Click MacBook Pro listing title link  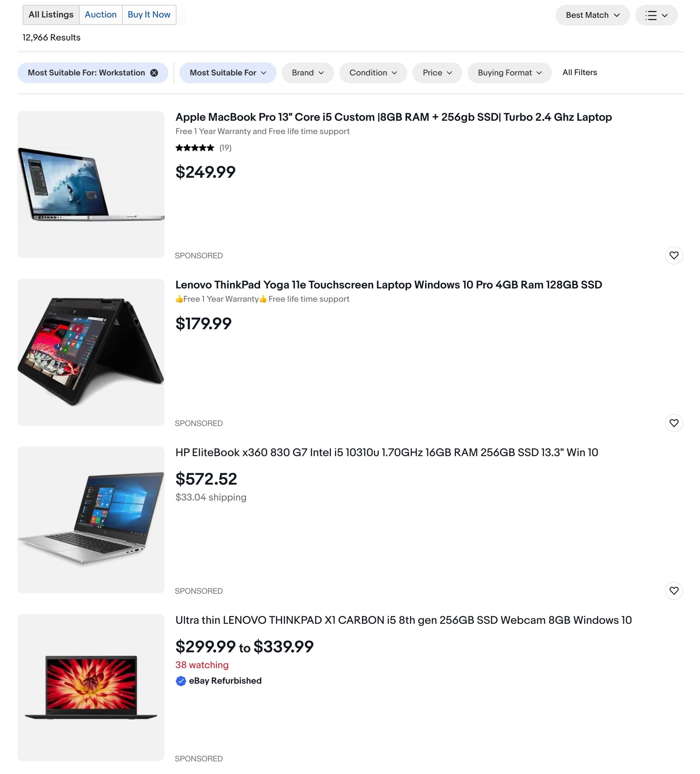tap(393, 117)
